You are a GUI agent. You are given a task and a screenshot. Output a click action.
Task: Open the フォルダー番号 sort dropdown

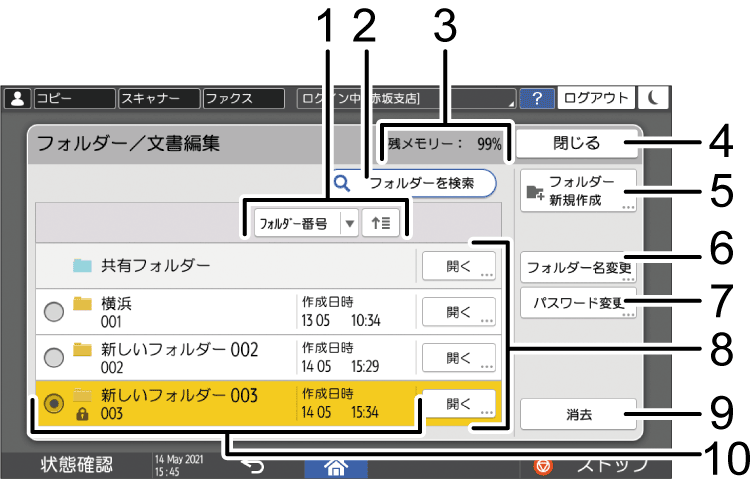pyautogui.click(x=306, y=223)
